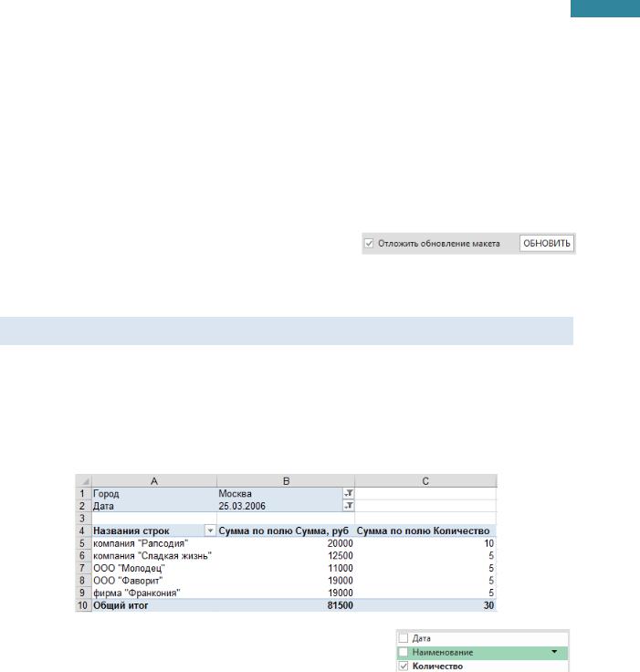The height and width of the screenshot is (672, 640).
Task: Select row 1 header
Action: click(x=83, y=493)
